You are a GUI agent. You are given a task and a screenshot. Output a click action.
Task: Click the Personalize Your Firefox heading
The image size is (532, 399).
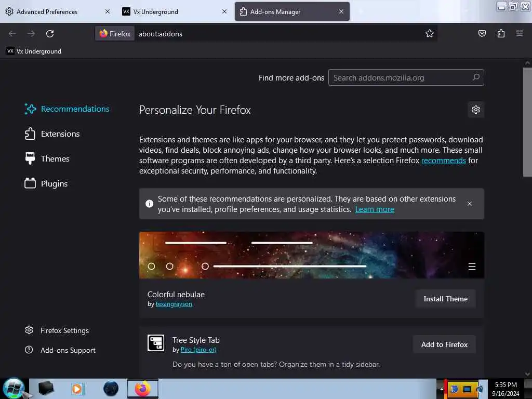click(x=195, y=110)
